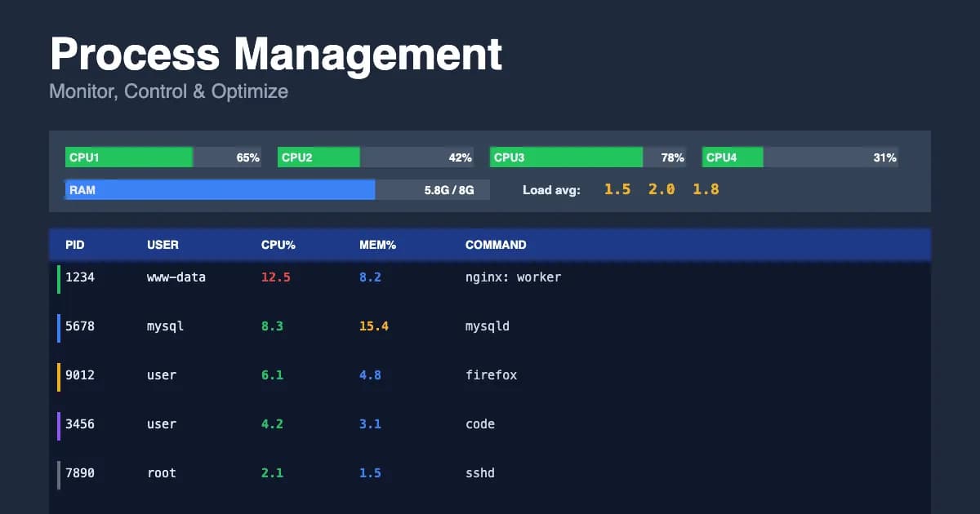Image resolution: width=980 pixels, height=514 pixels.
Task: Toggle selection of the nginx worker process row
Action: click(490, 277)
